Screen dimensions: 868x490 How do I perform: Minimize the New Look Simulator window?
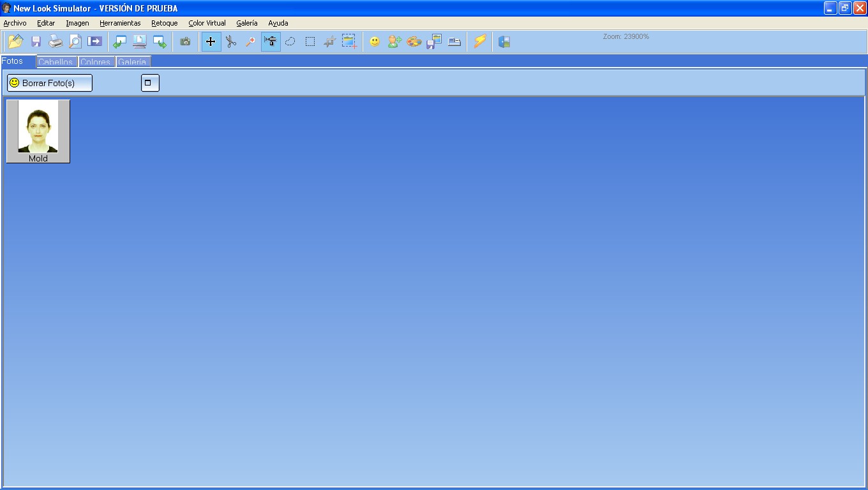pos(830,8)
